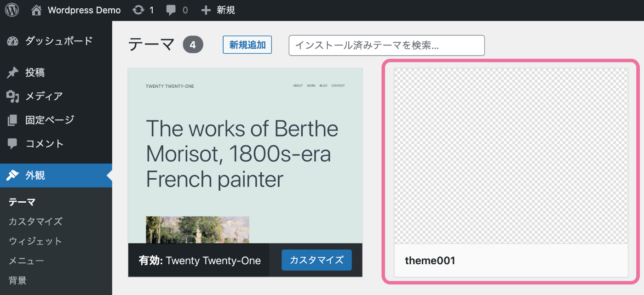The height and width of the screenshot is (295, 644).
Task: Click the home icon beside Wordpress Demo
Action: coord(36,10)
